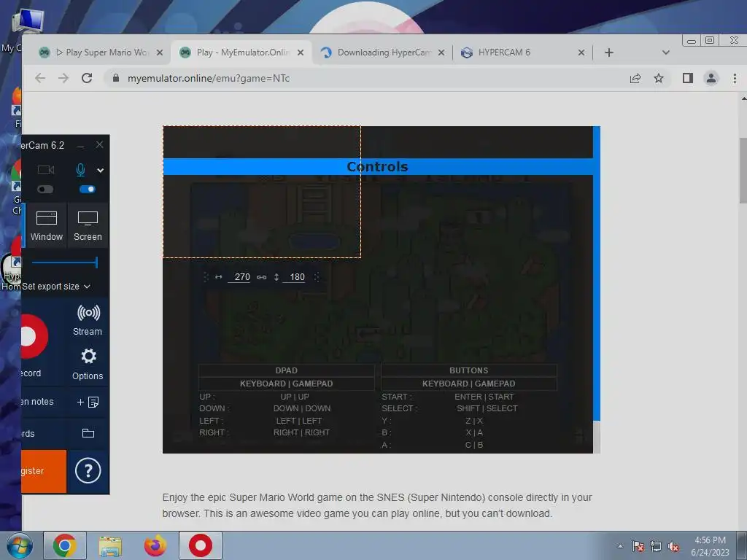Click the network tray icon
The width and height of the screenshot is (747, 560).
(656, 547)
